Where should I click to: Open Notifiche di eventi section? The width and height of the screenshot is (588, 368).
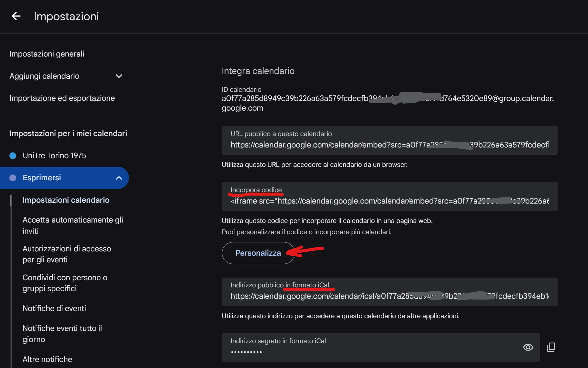pyautogui.click(x=54, y=308)
